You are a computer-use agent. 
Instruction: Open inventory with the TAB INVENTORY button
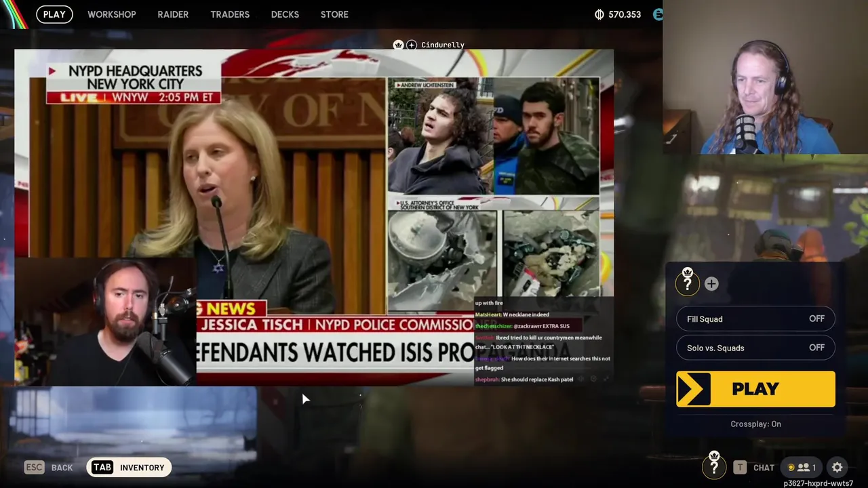tap(129, 467)
